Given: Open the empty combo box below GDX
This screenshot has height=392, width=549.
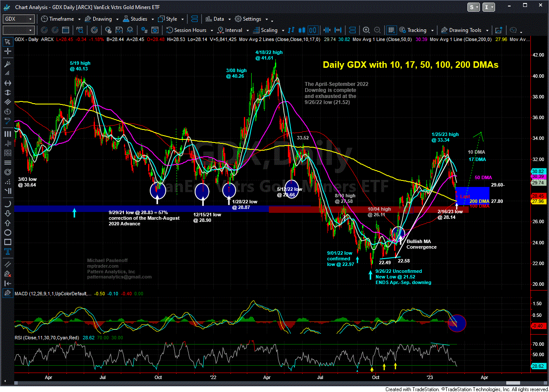Looking at the screenshot, I should (x=19, y=30).
